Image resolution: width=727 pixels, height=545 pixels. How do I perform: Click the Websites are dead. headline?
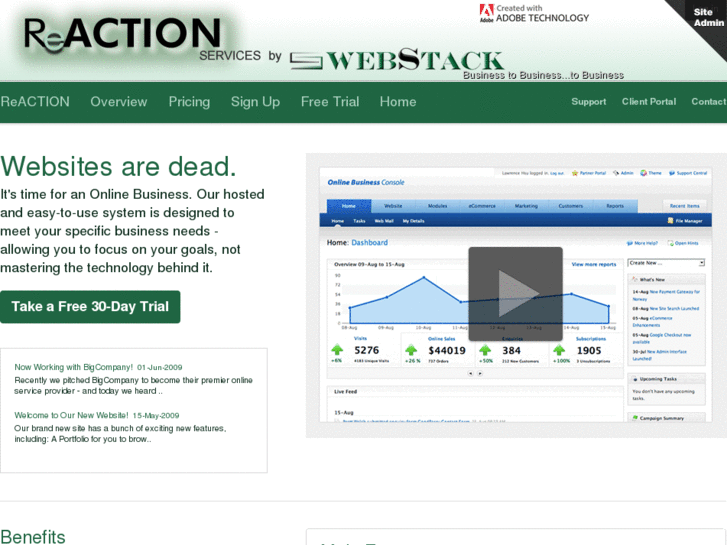click(118, 167)
